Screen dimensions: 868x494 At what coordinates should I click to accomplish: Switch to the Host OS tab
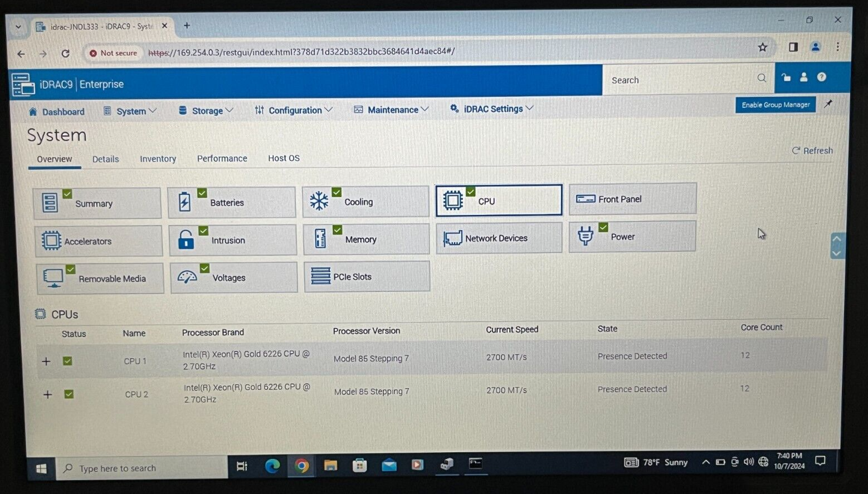[284, 158]
